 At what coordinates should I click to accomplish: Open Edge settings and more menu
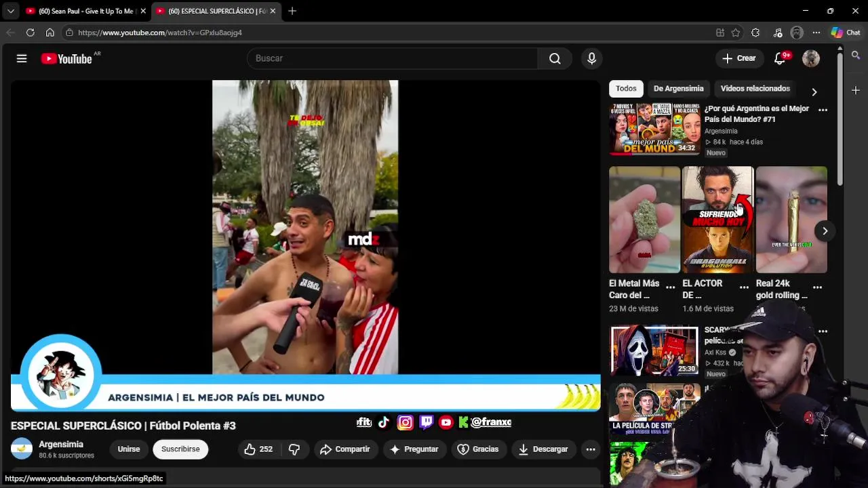(x=816, y=33)
